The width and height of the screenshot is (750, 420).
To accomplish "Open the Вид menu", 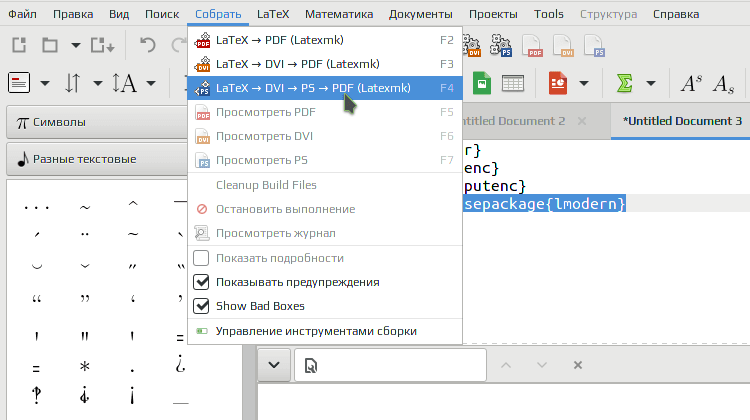I will click(x=119, y=14).
